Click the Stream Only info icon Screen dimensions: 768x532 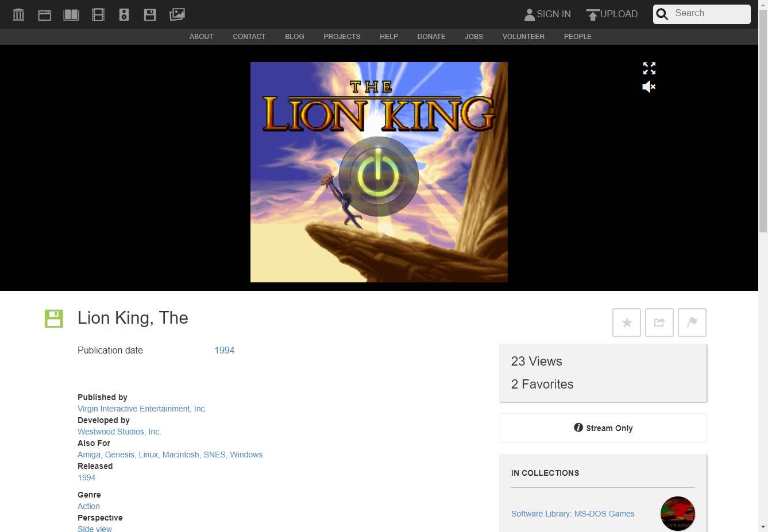pos(578,428)
